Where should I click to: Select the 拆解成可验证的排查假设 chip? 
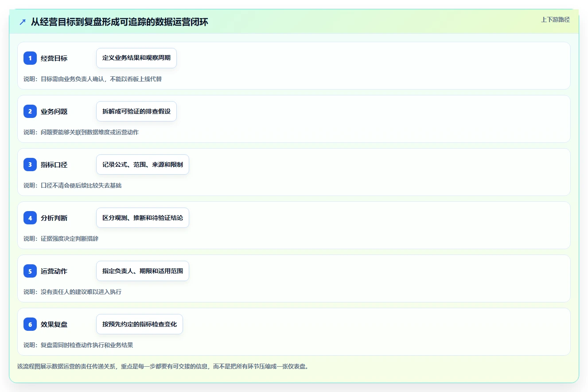click(136, 111)
